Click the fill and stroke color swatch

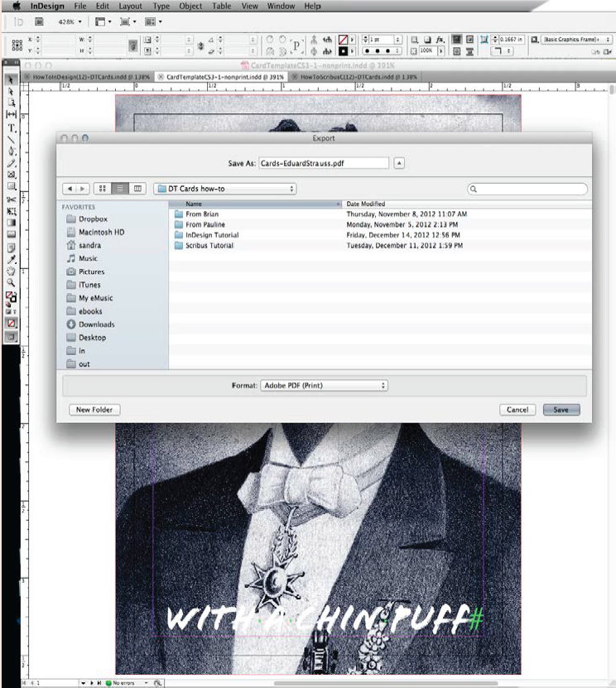tap(12, 296)
